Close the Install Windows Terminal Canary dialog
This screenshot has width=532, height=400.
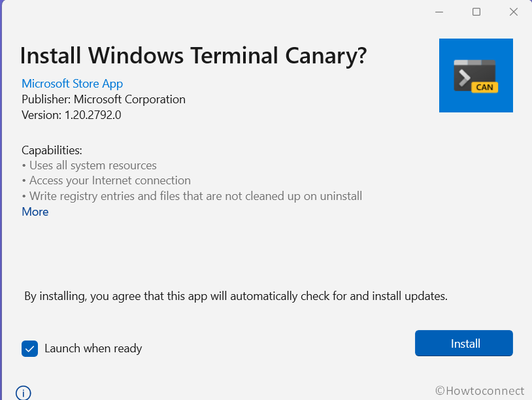[x=513, y=11]
